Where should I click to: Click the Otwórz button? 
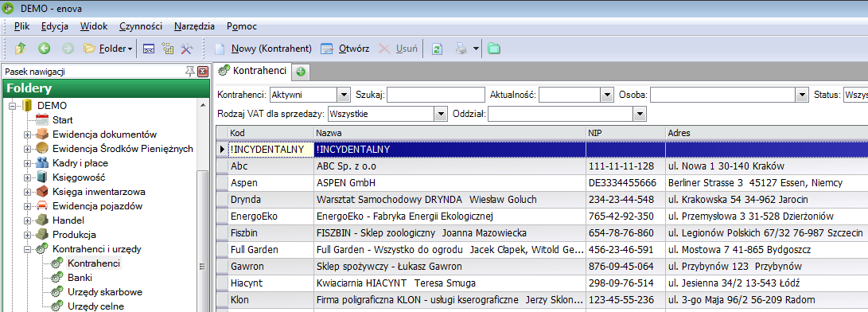point(344,49)
